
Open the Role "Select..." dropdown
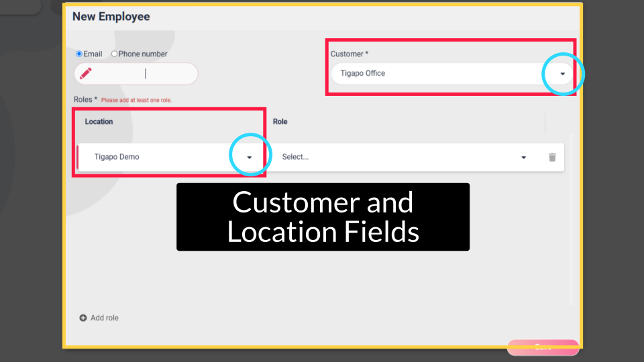pos(396,157)
